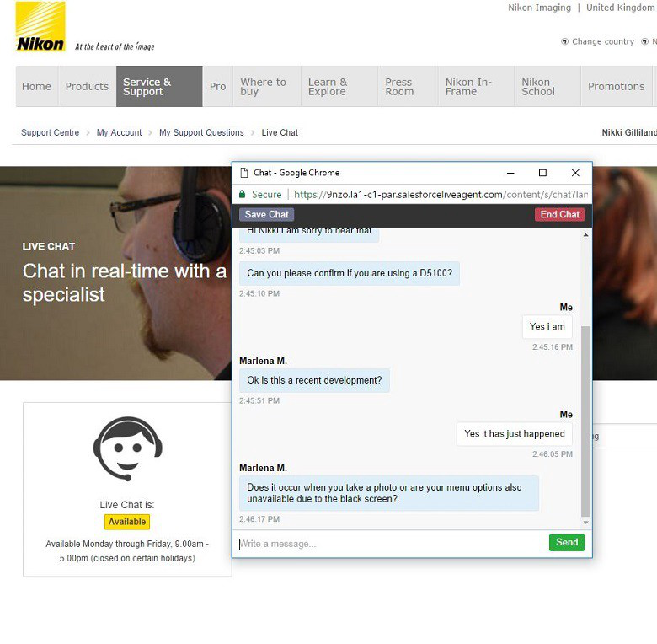Click the chat scrollbar thumb

(586, 421)
